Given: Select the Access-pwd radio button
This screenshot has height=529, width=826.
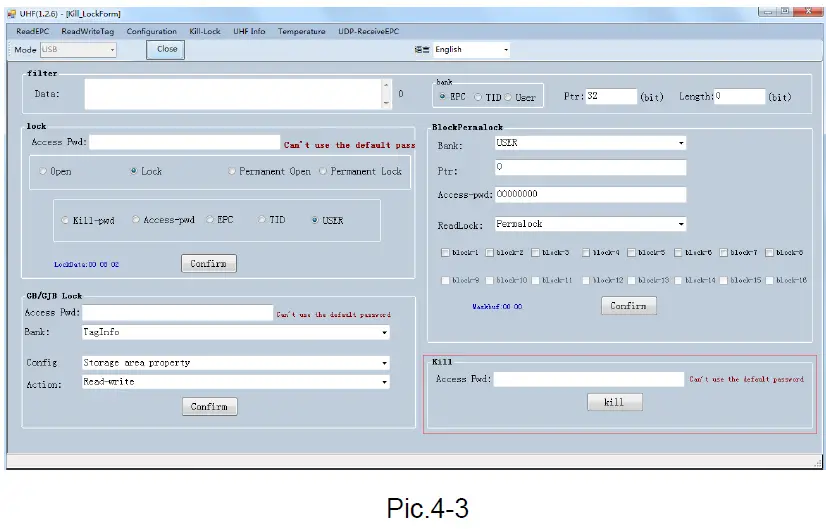Looking at the screenshot, I should point(135,220).
